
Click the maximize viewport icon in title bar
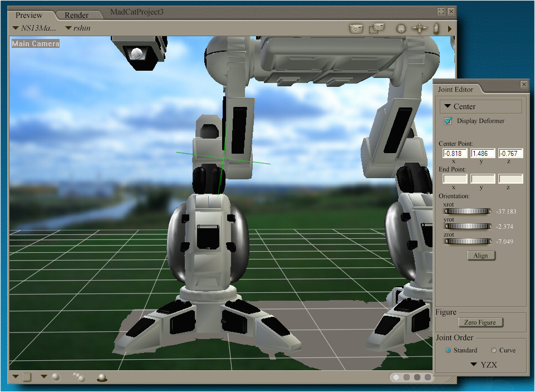[441, 11]
